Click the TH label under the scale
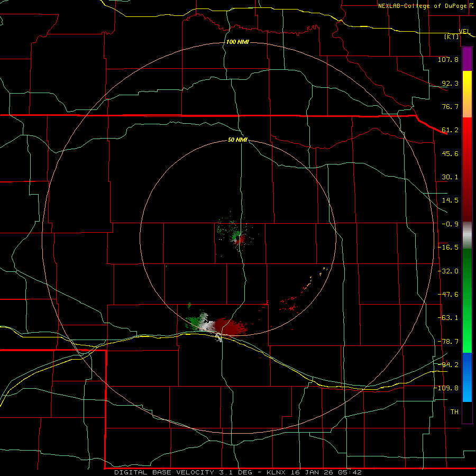The width and height of the screenshot is (476, 476). (x=454, y=412)
